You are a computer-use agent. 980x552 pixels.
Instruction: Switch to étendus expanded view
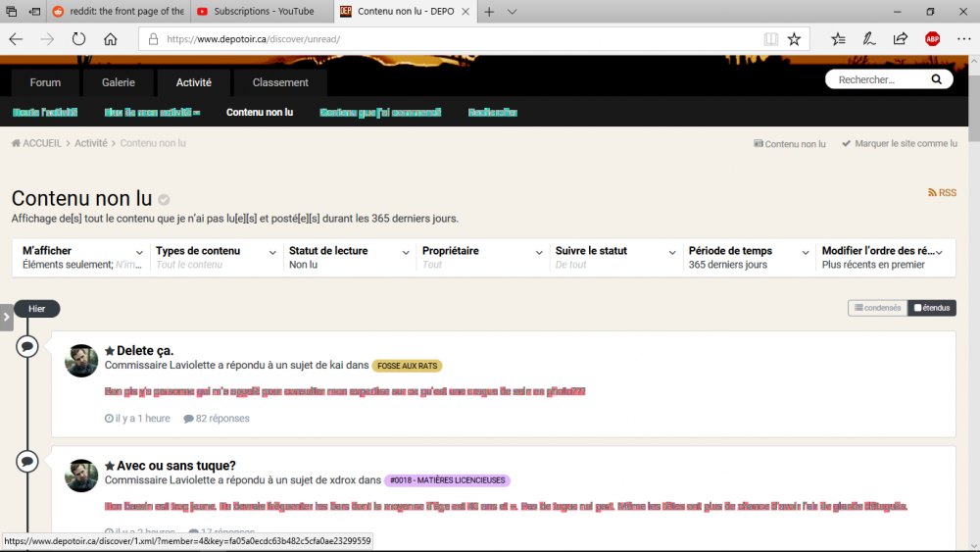(932, 308)
